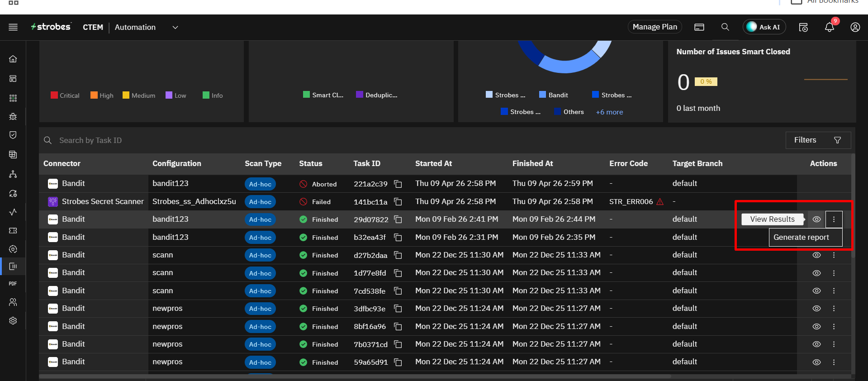This screenshot has width=868, height=381.
Task: Open the three-dot menu for task 1d77e8fd
Action: point(834,273)
